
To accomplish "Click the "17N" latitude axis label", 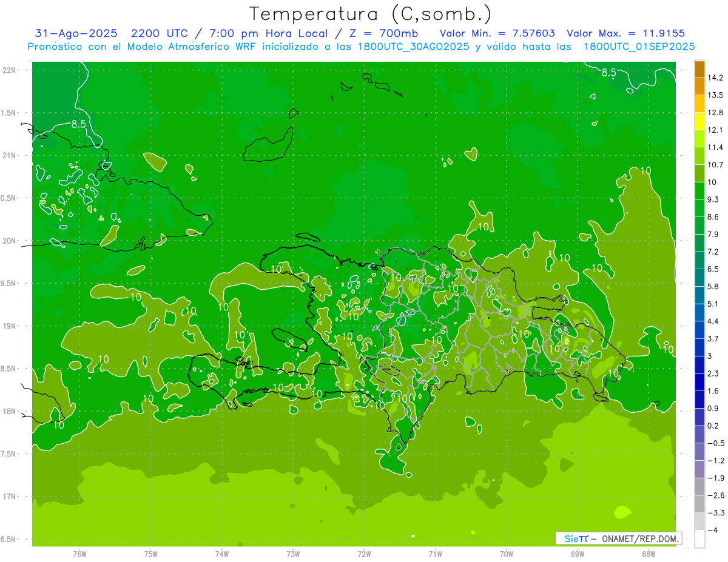I will (10, 497).
